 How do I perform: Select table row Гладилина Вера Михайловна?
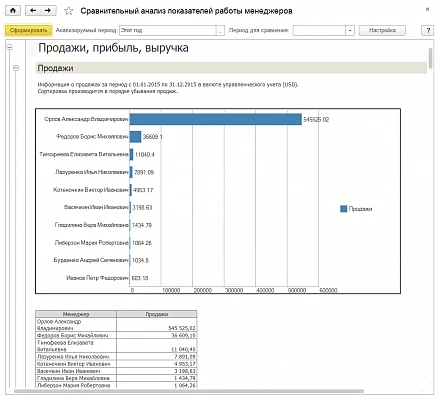tap(116, 378)
